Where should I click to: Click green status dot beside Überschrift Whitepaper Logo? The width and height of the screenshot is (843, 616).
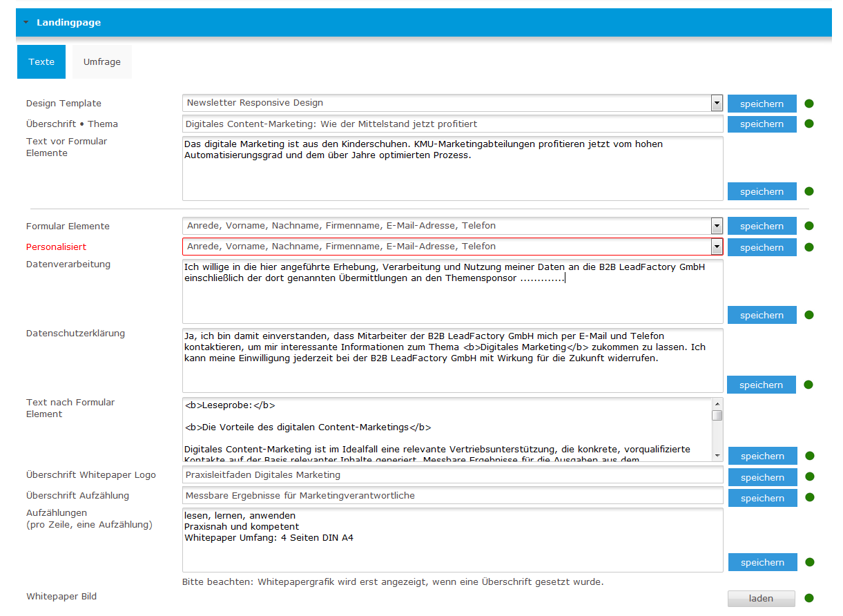(809, 477)
